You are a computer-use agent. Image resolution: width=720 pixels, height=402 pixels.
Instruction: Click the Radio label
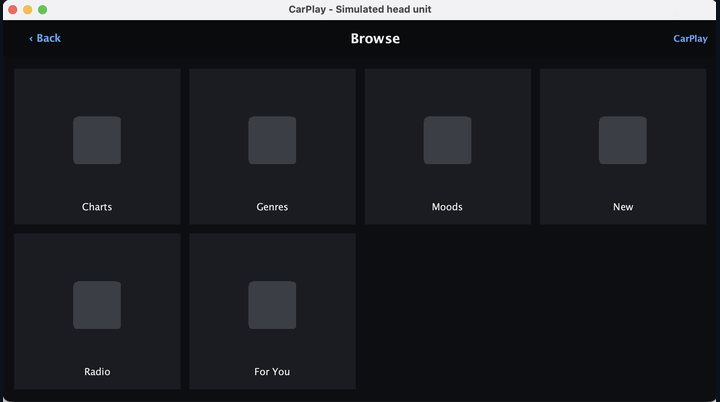(97, 372)
